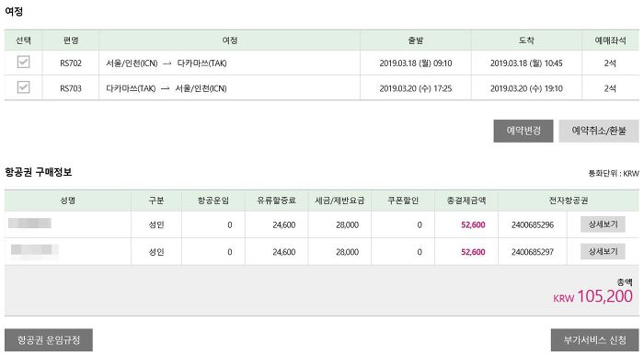Click the 선택 column header

tap(23, 40)
